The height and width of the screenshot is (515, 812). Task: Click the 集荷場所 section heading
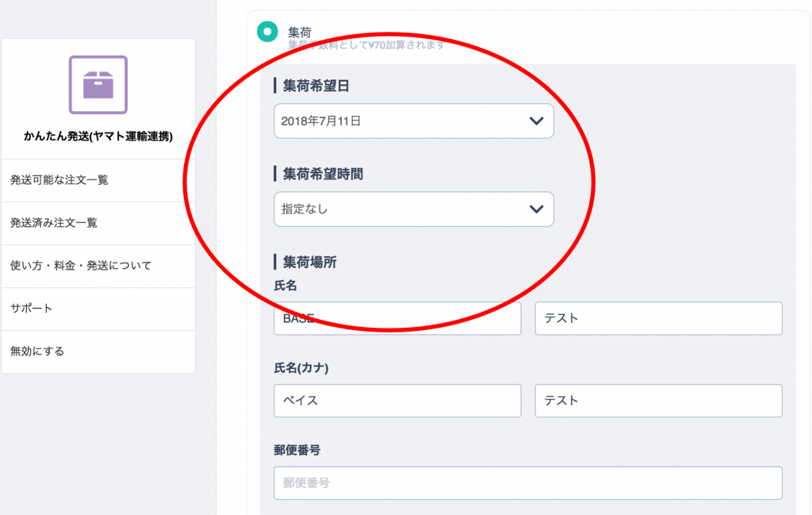click(309, 262)
